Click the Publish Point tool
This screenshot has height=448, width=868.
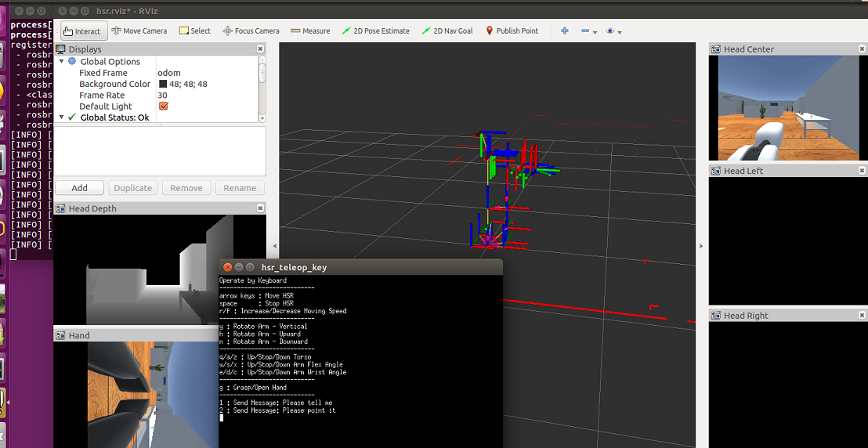click(512, 31)
